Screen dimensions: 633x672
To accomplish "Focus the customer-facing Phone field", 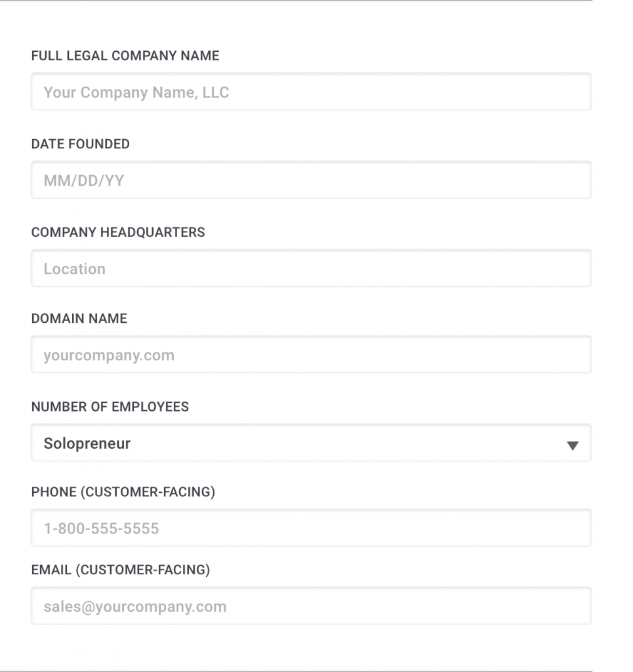I will click(x=312, y=528).
